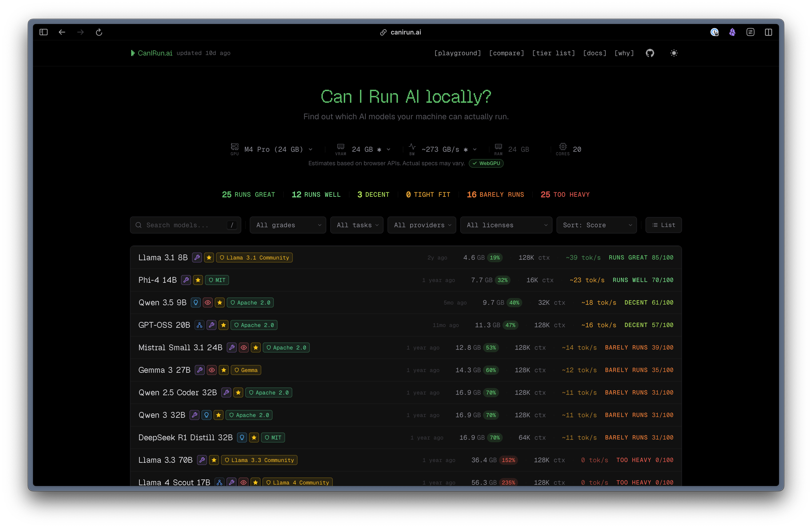Open the All providers filter
Viewport: 812px width, 528px height.
click(x=422, y=225)
